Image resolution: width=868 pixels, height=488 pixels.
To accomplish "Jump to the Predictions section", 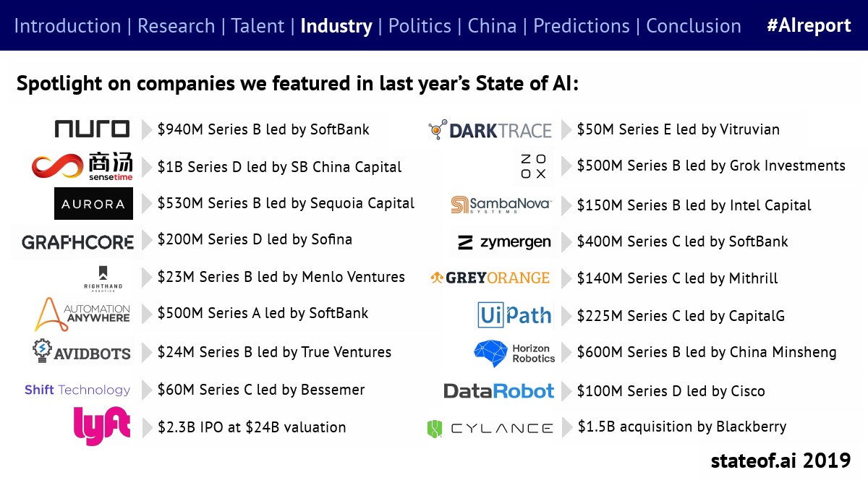I will click(x=581, y=26).
